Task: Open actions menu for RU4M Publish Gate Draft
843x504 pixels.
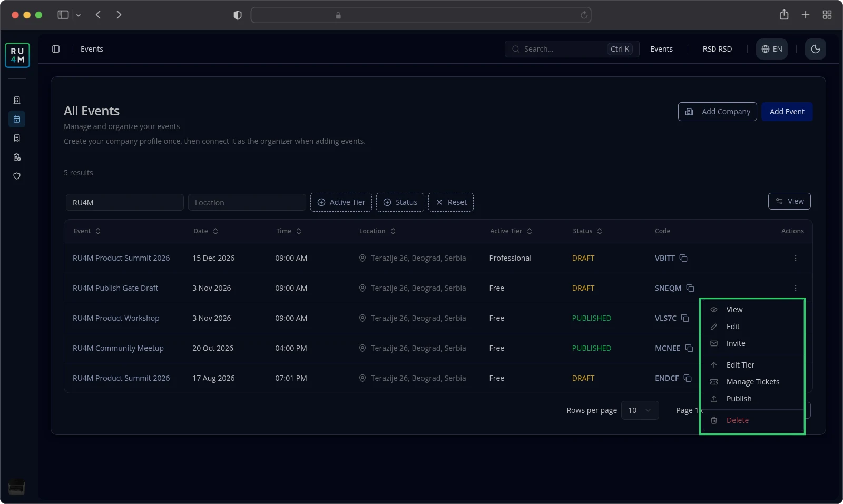Action: [796, 288]
